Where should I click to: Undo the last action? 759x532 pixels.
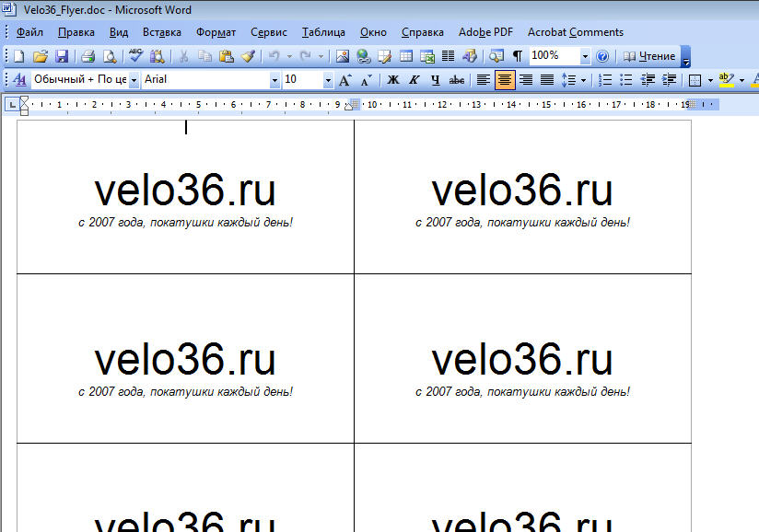click(274, 56)
